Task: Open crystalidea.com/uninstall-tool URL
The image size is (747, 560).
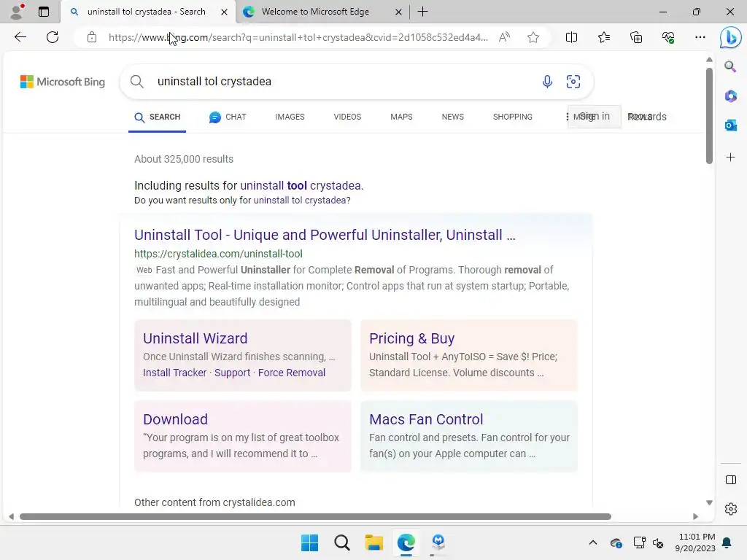Action: click(218, 254)
